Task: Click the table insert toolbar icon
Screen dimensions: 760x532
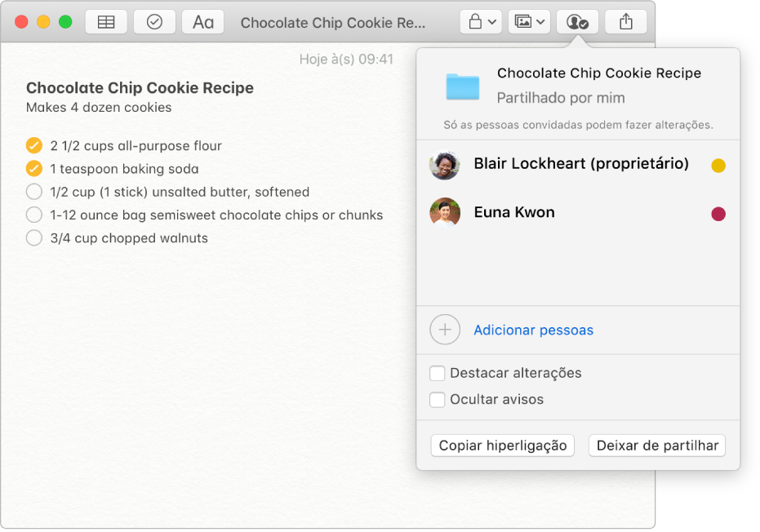Action: (x=105, y=22)
